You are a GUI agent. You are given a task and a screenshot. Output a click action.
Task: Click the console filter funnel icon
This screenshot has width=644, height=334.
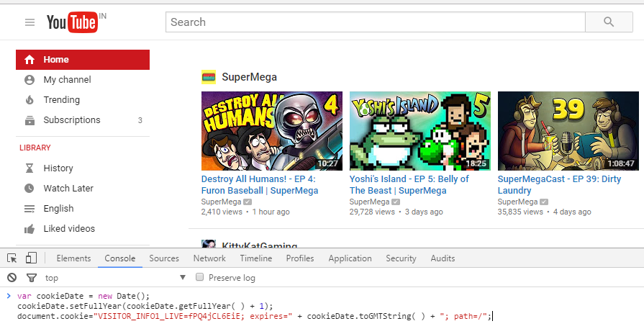click(31, 278)
